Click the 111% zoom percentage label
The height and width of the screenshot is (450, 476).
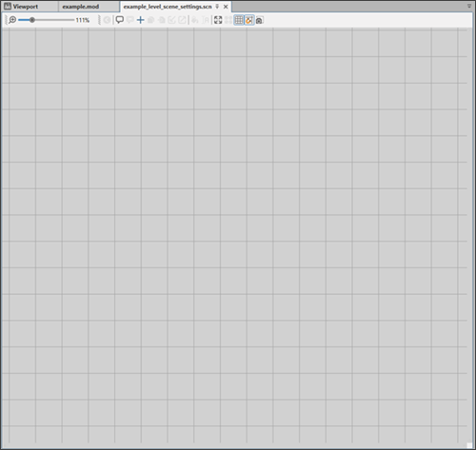coord(83,20)
